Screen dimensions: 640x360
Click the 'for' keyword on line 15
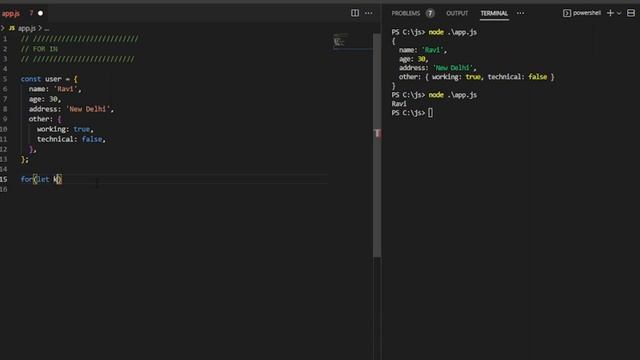27,179
